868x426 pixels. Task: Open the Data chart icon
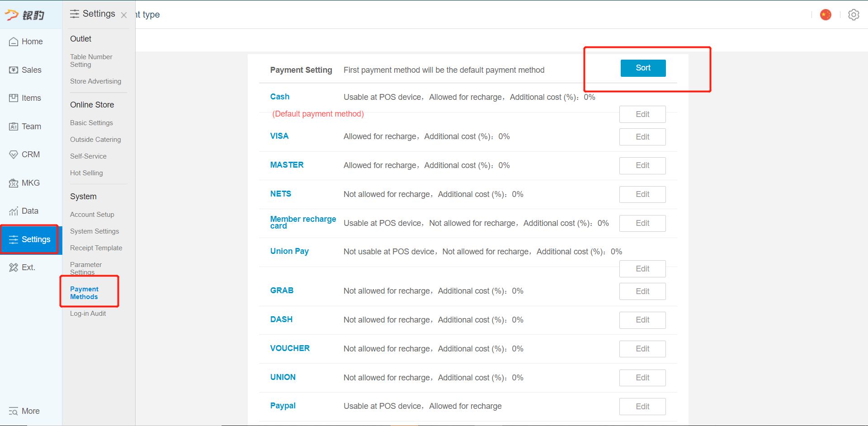[x=14, y=211]
